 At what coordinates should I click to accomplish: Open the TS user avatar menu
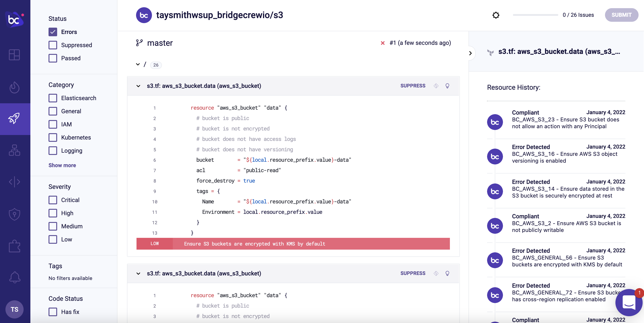point(15,309)
